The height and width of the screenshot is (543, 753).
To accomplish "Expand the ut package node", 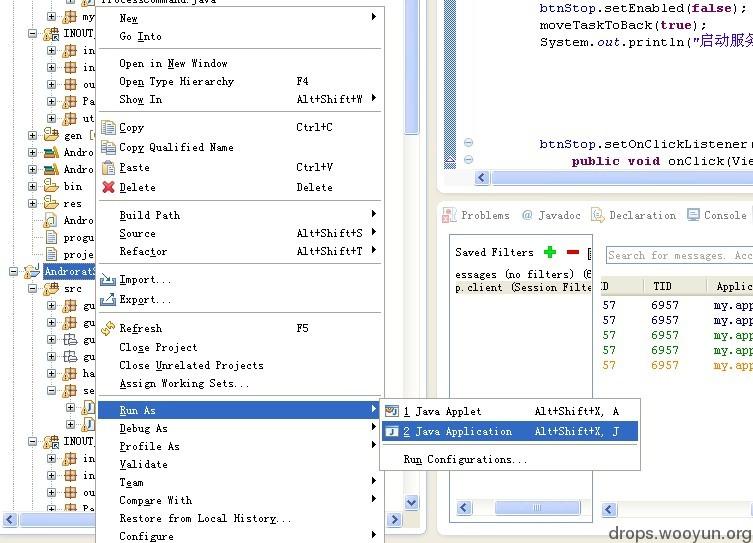I will tap(51, 118).
